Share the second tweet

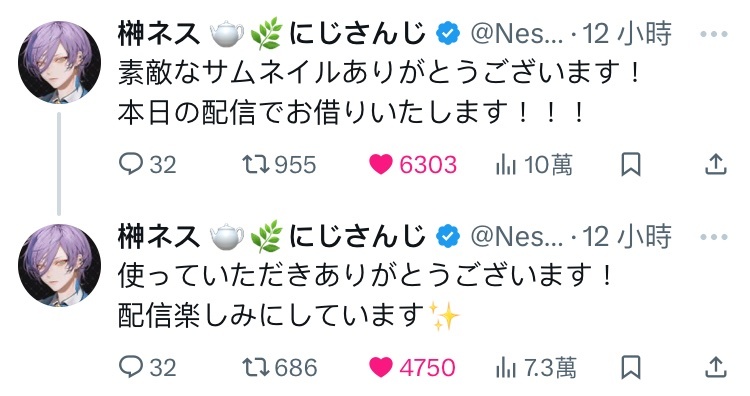(716, 367)
